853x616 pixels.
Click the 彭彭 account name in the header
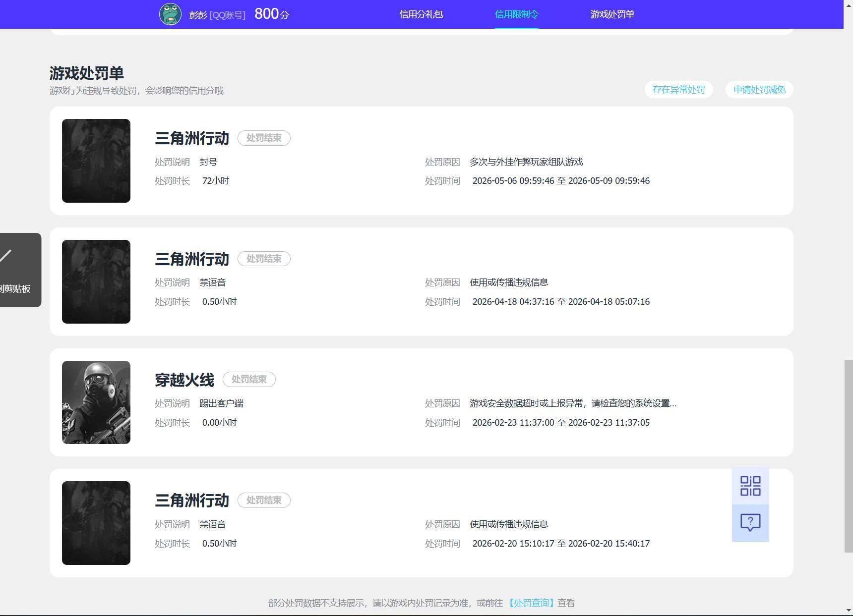click(x=197, y=15)
